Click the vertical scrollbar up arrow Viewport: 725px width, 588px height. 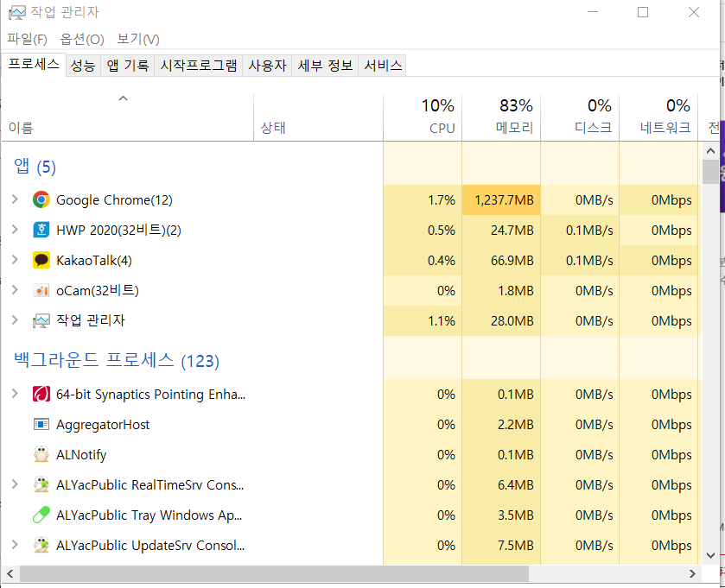710,150
